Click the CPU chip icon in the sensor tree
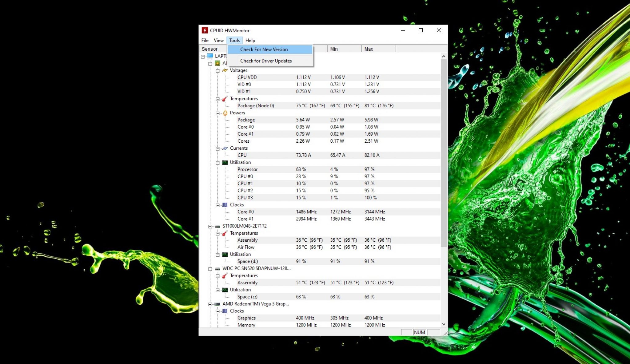 (217, 63)
